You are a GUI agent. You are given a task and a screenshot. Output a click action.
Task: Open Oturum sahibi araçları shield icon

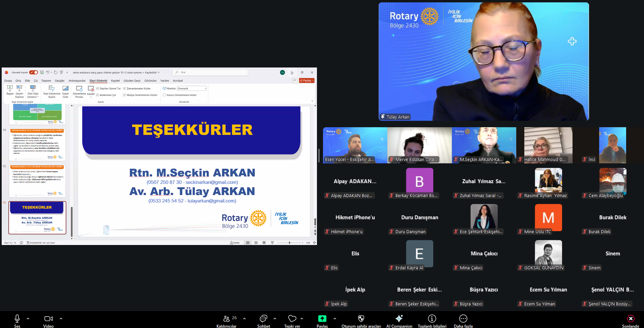point(361,319)
